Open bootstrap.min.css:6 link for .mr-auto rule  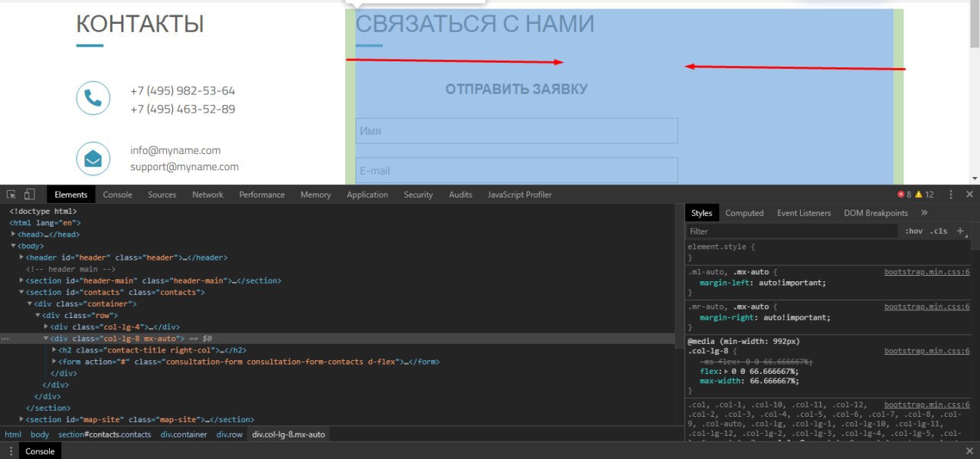(927, 307)
